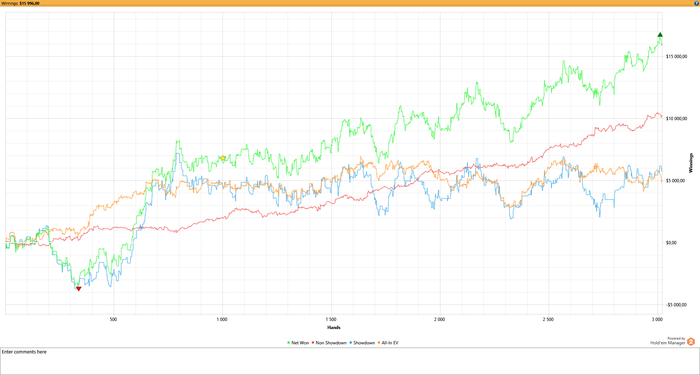This screenshot has height=375, width=700.
Task: Toggle the Showdown legend entry
Action: pos(362,343)
